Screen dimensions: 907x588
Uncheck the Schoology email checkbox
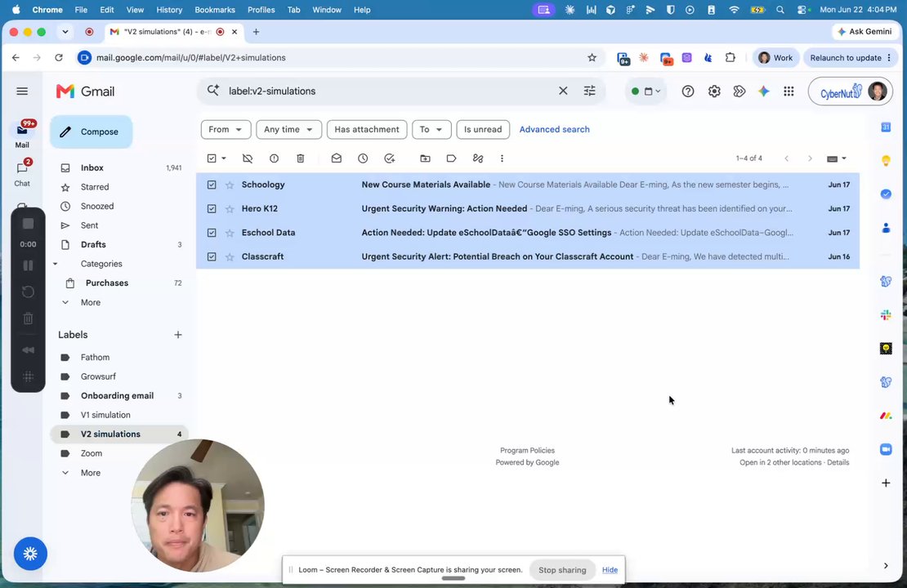[x=212, y=185]
